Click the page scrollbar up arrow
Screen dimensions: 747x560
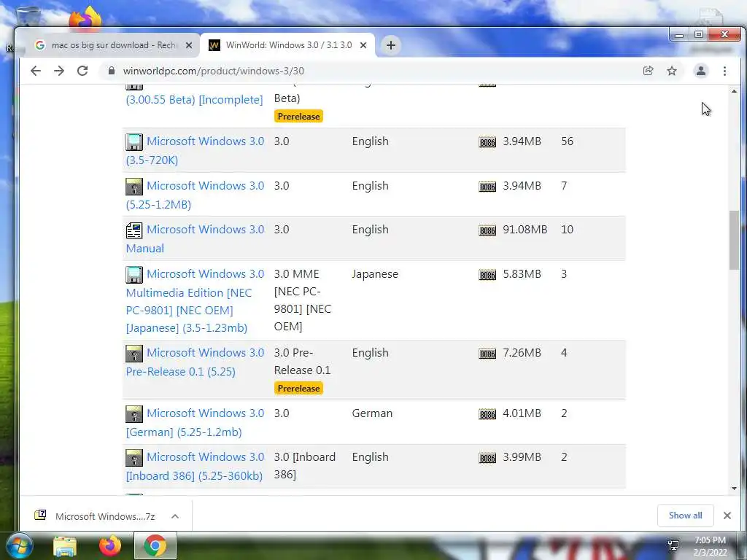[x=734, y=90]
